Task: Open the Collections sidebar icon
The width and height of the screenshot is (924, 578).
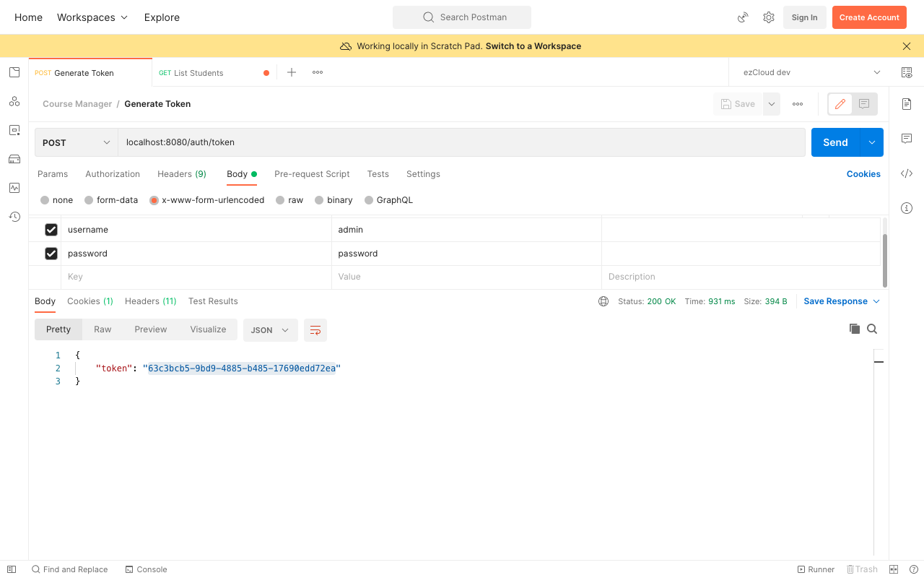Action: [x=14, y=72]
